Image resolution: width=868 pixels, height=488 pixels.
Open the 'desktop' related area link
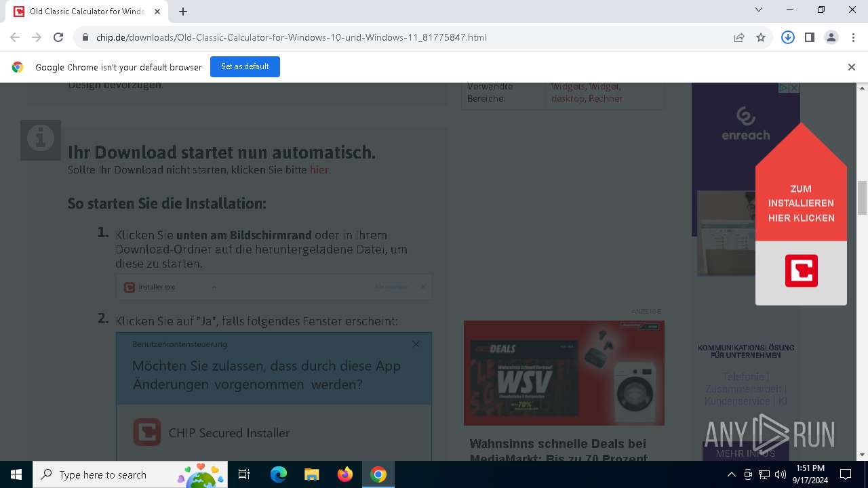pos(568,98)
